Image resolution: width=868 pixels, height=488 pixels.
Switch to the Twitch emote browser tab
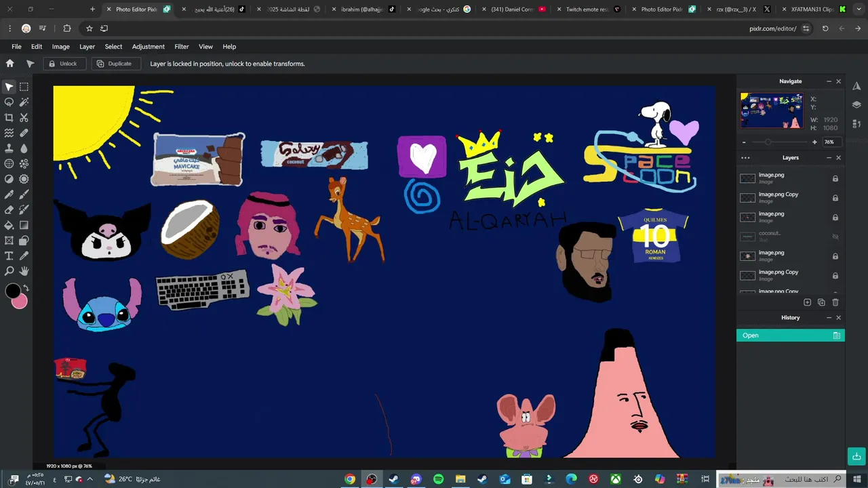(588, 9)
